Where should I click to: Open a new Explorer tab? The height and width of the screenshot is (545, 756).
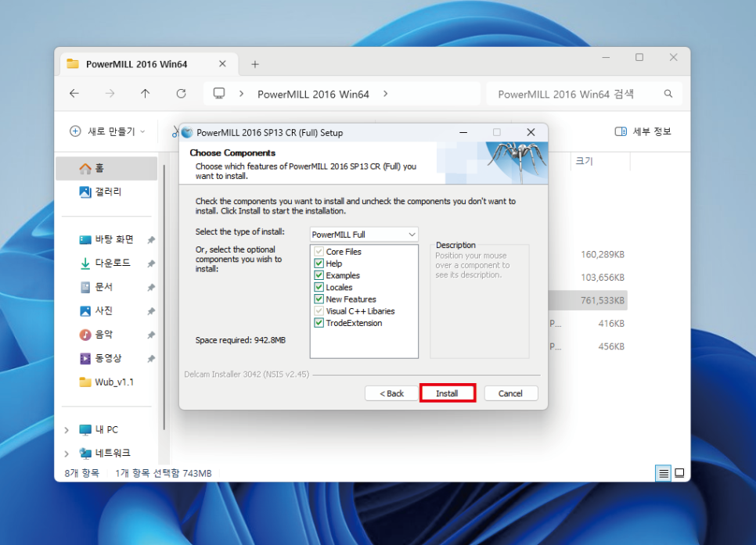[x=255, y=64]
